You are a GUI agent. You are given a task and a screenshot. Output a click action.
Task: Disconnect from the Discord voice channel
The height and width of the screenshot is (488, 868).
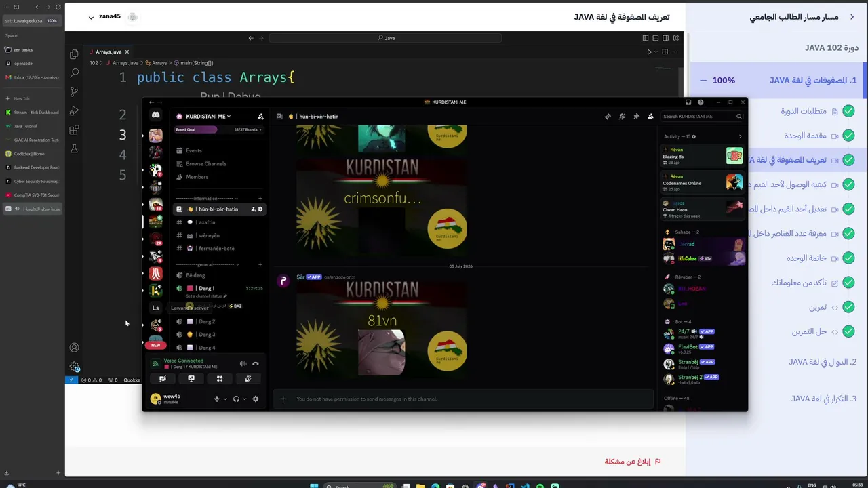[256, 364]
